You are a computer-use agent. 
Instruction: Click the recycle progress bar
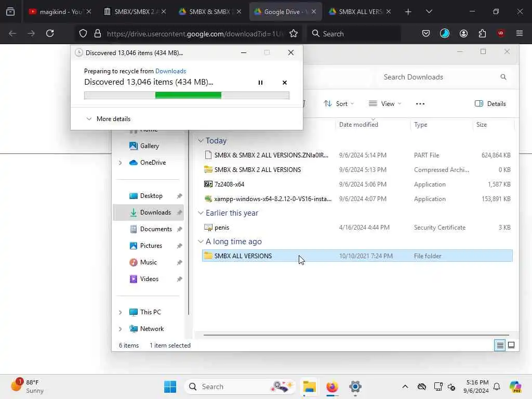click(x=187, y=96)
